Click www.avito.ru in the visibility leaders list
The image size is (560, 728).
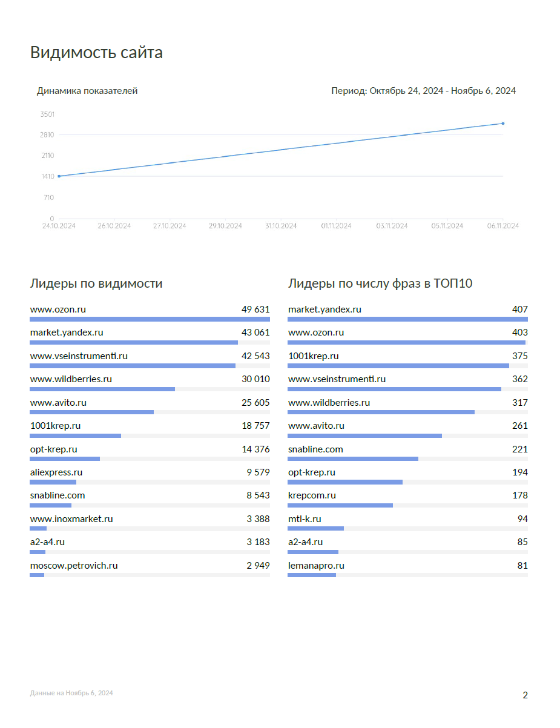[x=58, y=402]
